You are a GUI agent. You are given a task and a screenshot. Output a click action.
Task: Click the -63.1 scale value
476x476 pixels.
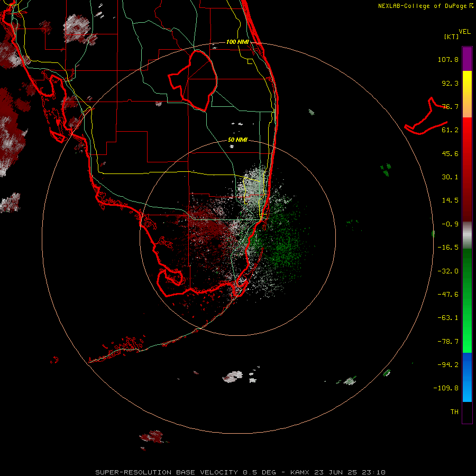[x=448, y=318]
